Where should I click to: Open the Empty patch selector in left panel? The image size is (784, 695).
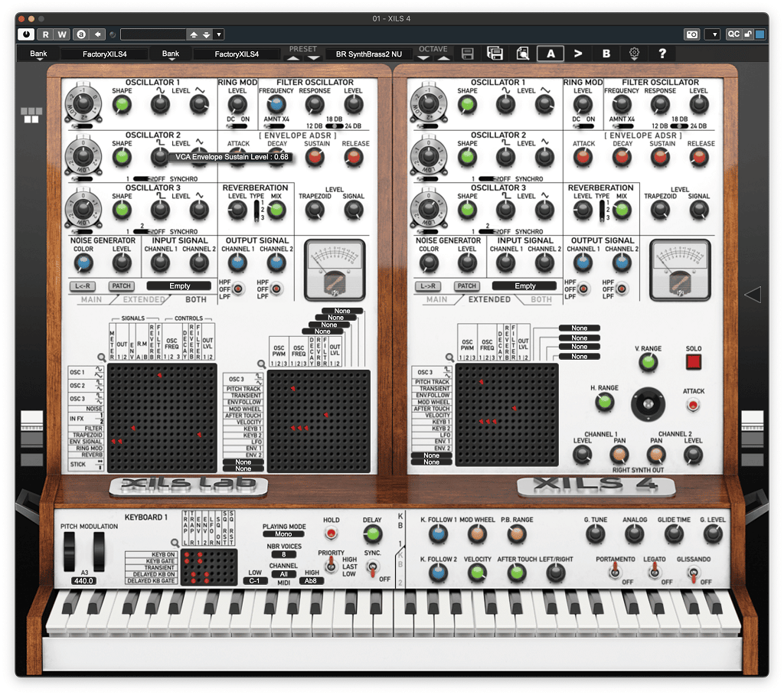pyautogui.click(x=179, y=286)
